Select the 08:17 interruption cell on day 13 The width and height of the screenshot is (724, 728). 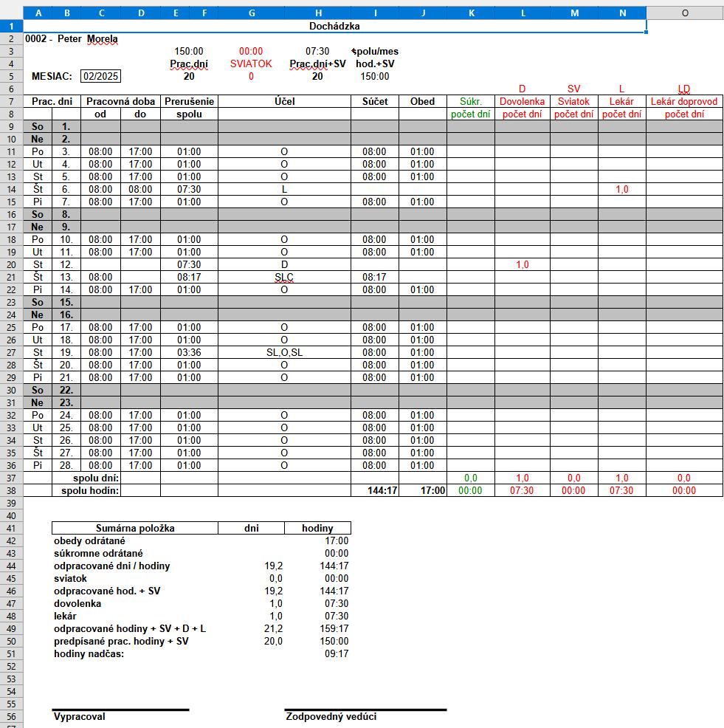pos(189,277)
